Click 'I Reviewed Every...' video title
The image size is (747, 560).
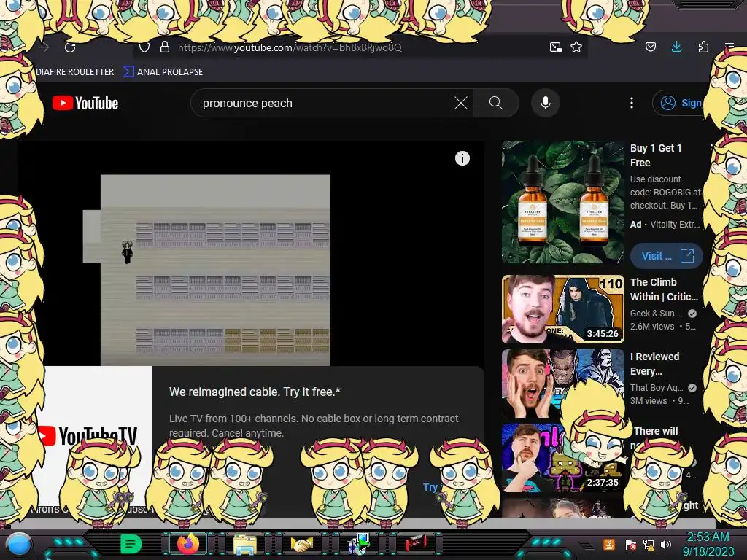click(x=654, y=364)
